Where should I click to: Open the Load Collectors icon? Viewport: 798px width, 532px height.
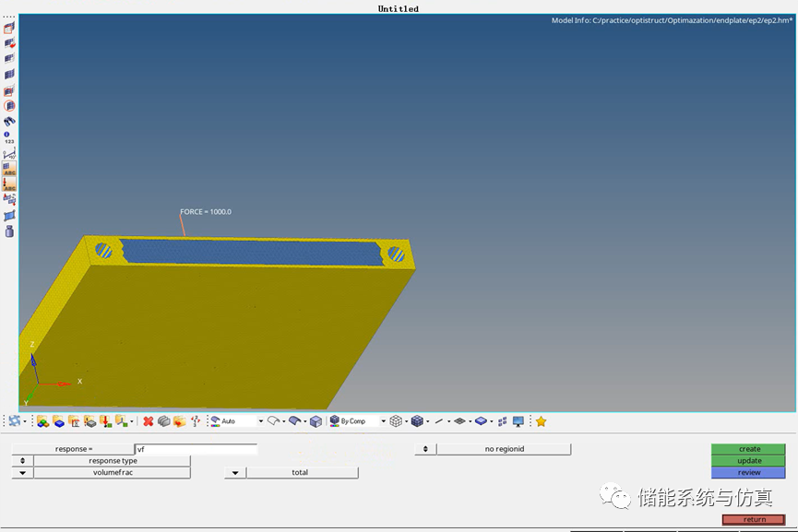click(x=105, y=421)
